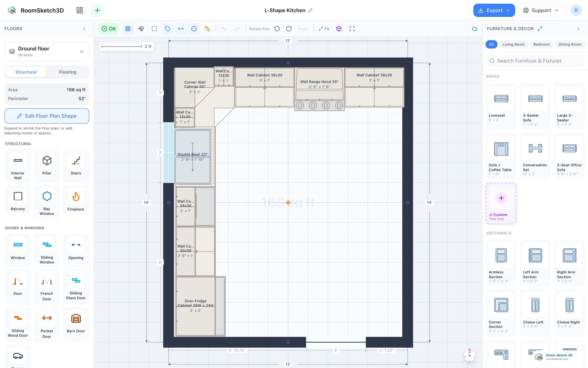
Task: Rotate plan clockwise
Action: click(289, 29)
